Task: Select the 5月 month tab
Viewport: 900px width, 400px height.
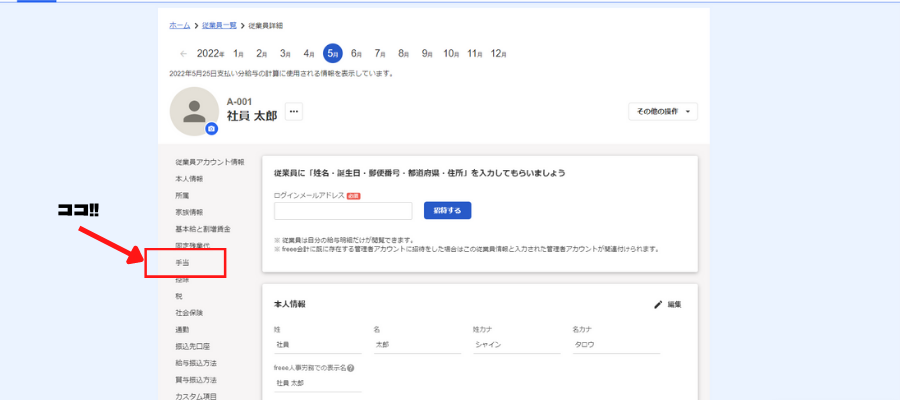Action: (x=332, y=54)
